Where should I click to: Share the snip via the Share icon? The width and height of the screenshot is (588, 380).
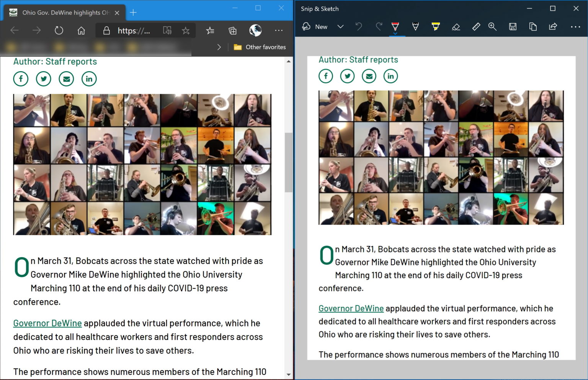coord(552,27)
